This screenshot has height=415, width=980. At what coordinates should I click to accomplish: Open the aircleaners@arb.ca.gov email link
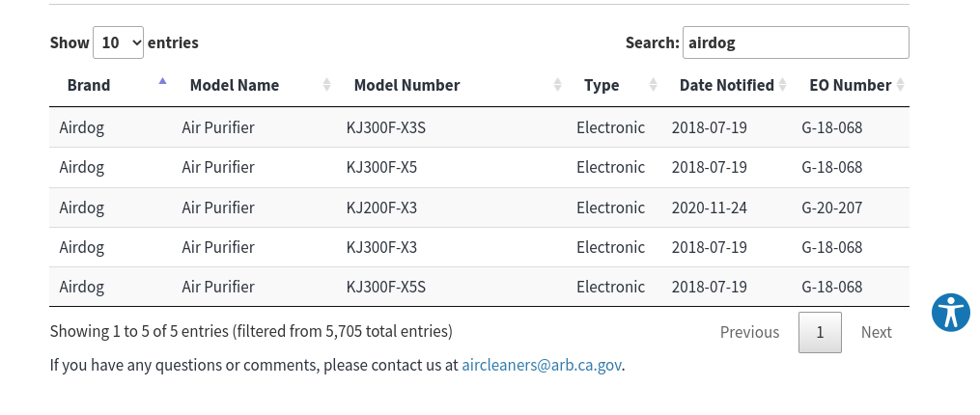(542, 365)
